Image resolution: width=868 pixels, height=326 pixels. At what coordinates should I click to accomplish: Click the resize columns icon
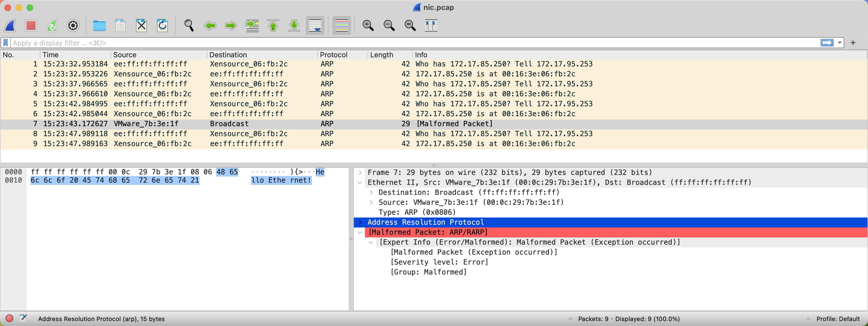[431, 26]
